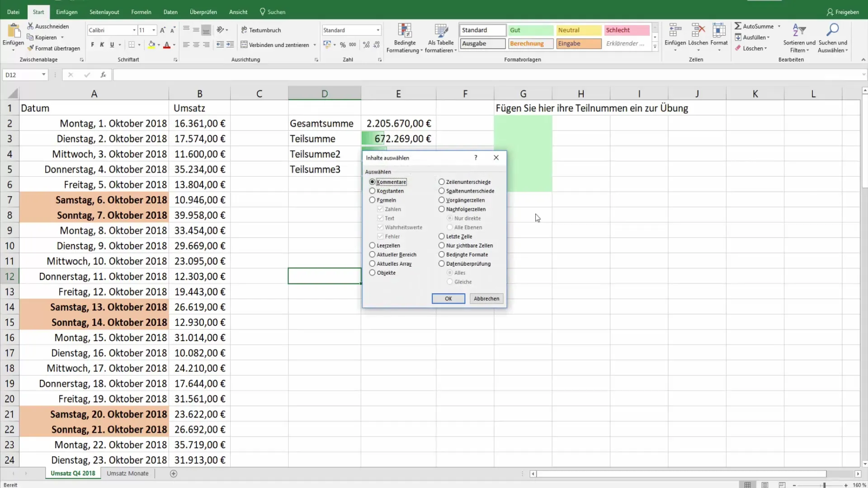Apply the Gut cell style

tap(531, 30)
